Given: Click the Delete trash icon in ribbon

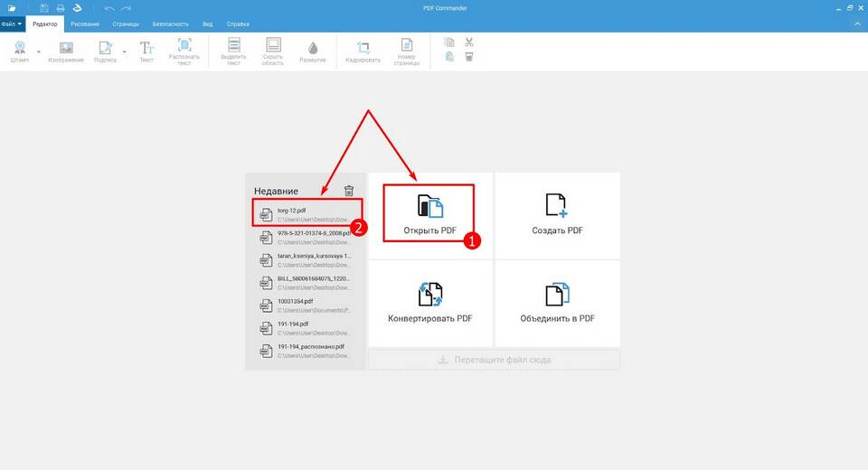Looking at the screenshot, I should click(469, 56).
